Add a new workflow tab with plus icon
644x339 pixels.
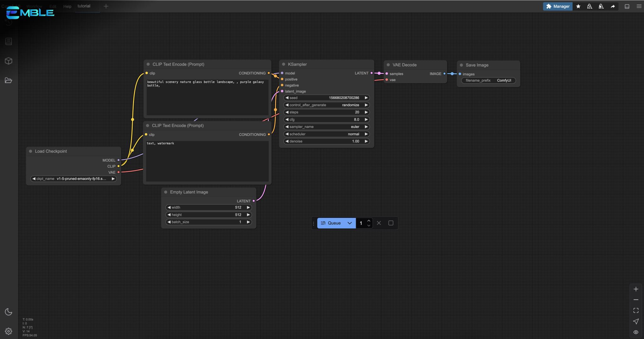click(x=106, y=6)
